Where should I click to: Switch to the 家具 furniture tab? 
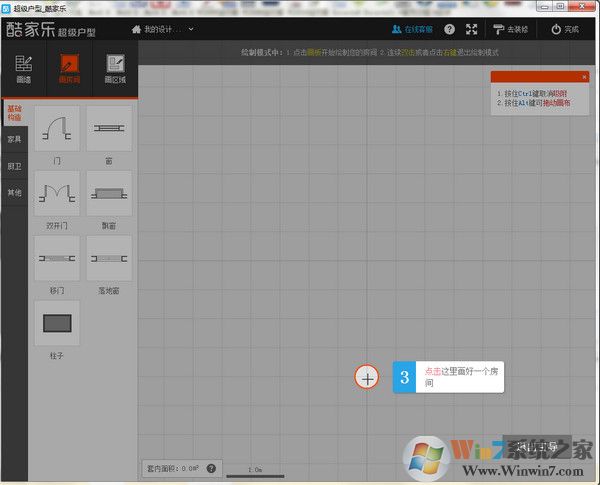(x=14, y=139)
